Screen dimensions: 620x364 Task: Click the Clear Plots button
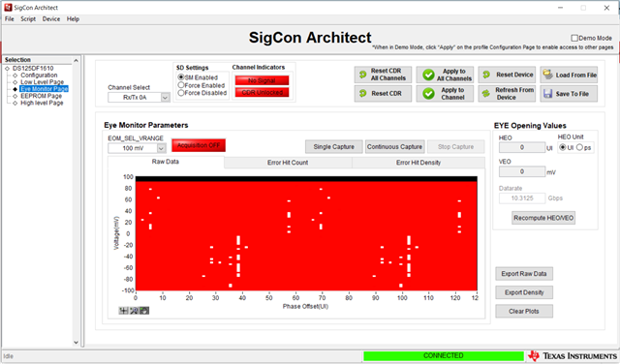[x=524, y=312]
